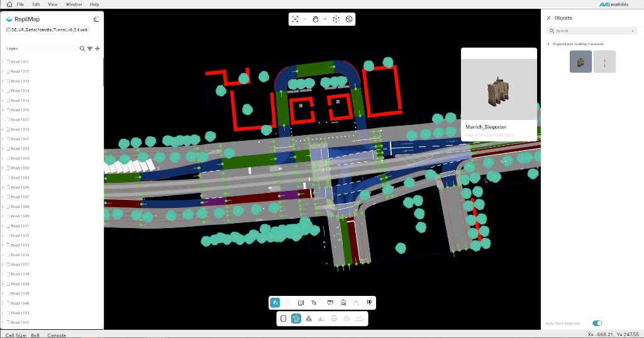Screen dimensions: 644x338
Task: Select the shapes edit tool in the bottom toolbar
Action: [314, 303]
